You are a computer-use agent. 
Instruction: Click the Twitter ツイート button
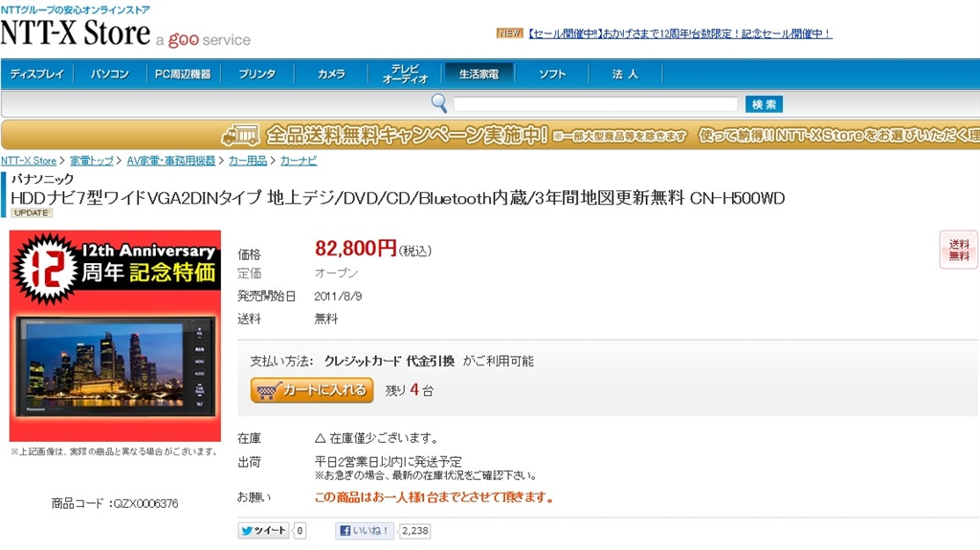click(263, 531)
